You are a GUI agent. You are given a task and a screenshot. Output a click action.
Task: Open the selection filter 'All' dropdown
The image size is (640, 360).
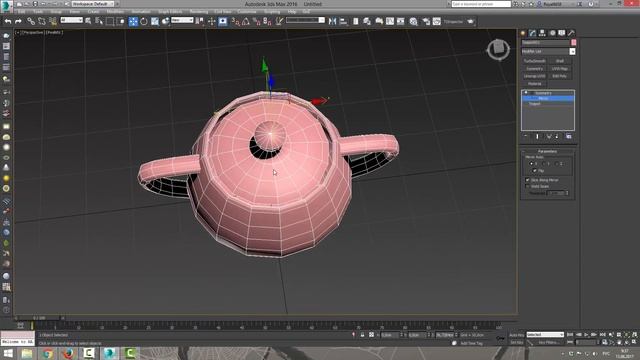(71, 20)
